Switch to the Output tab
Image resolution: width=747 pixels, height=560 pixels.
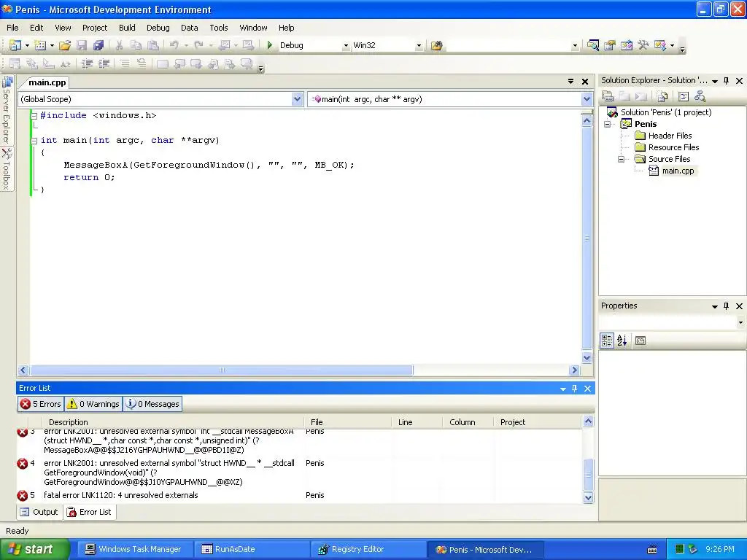coord(39,512)
